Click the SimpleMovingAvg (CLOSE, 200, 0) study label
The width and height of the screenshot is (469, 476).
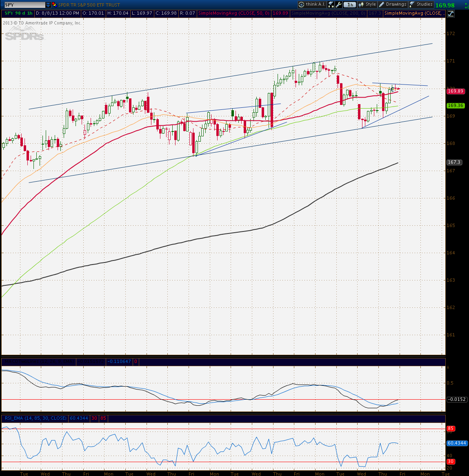328,13
